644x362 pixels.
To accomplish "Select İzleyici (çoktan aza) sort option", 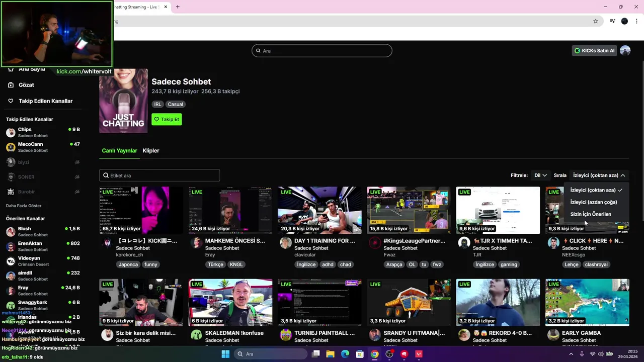I will [596, 190].
